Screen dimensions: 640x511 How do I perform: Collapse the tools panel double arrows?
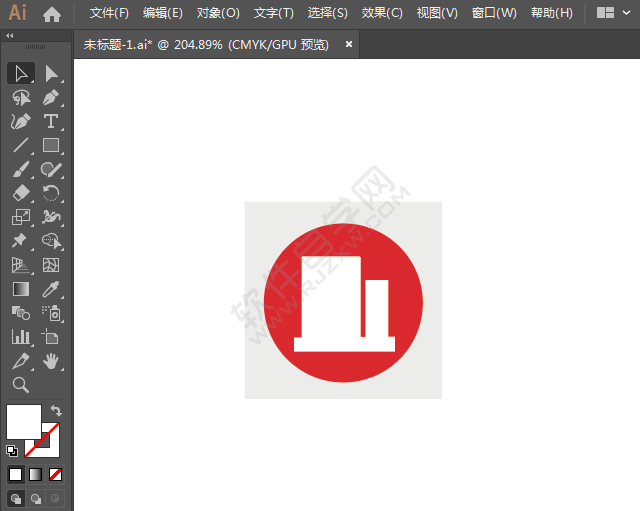click(x=10, y=36)
